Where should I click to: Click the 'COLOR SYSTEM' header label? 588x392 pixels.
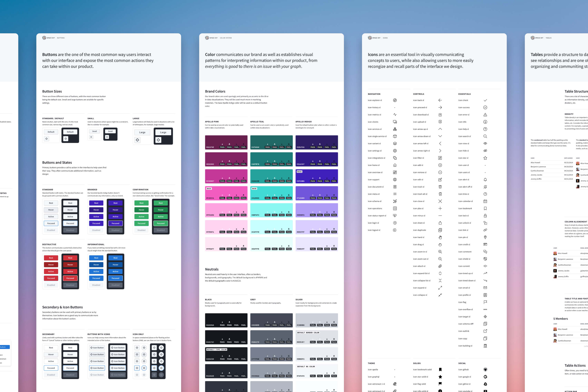click(x=226, y=38)
